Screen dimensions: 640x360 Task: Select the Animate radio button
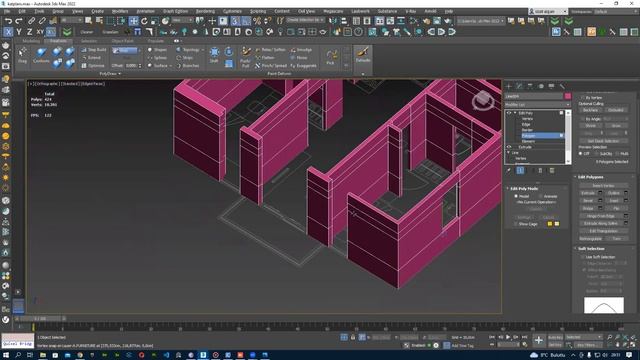541,196
